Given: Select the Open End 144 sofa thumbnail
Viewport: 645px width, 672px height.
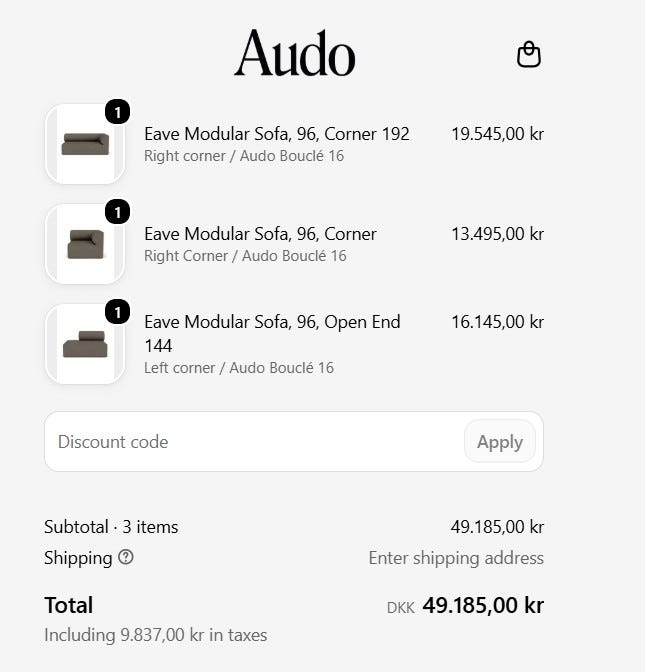Looking at the screenshot, I should click(85, 344).
